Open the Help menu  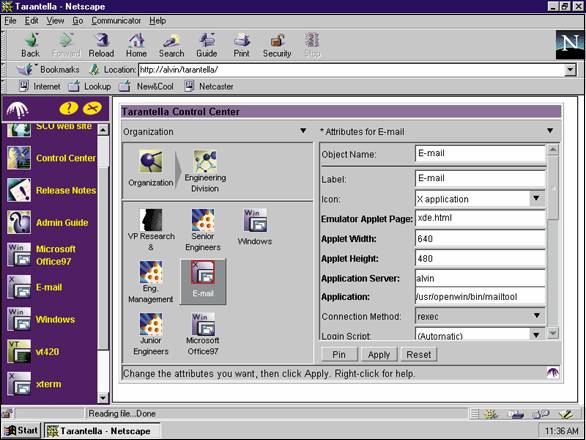pyautogui.click(x=157, y=21)
